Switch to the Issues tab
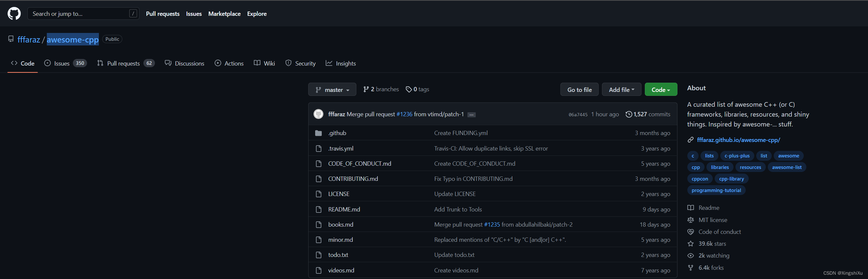 65,63
